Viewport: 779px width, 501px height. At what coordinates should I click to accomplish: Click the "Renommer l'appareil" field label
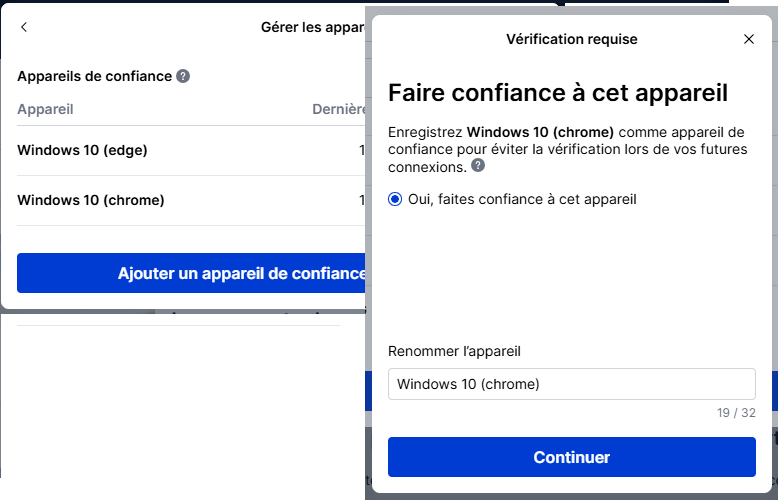click(x=454, y=351)
